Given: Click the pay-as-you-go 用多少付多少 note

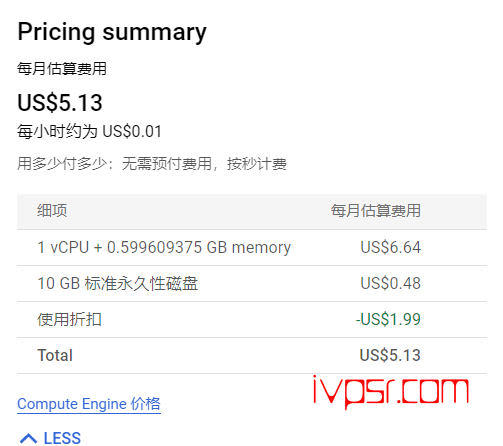Looking at the screenshot, I should pos(152,164).
